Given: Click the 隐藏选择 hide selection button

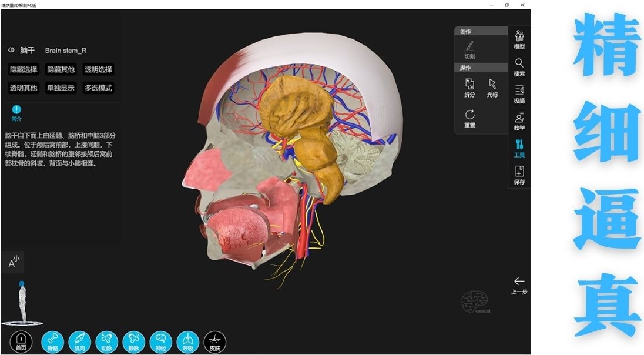Looking at the screenshot, I should point(24,69).
